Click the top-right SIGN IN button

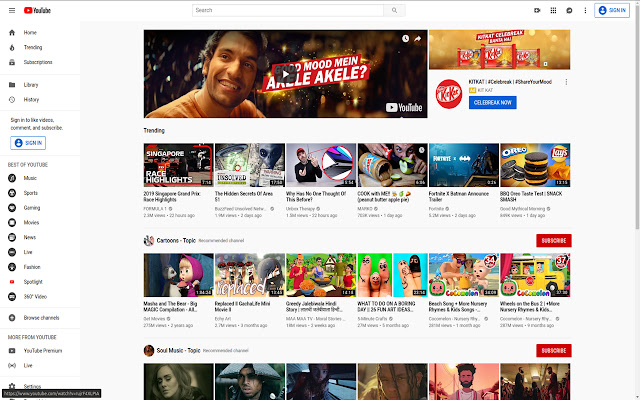point(611,10)
